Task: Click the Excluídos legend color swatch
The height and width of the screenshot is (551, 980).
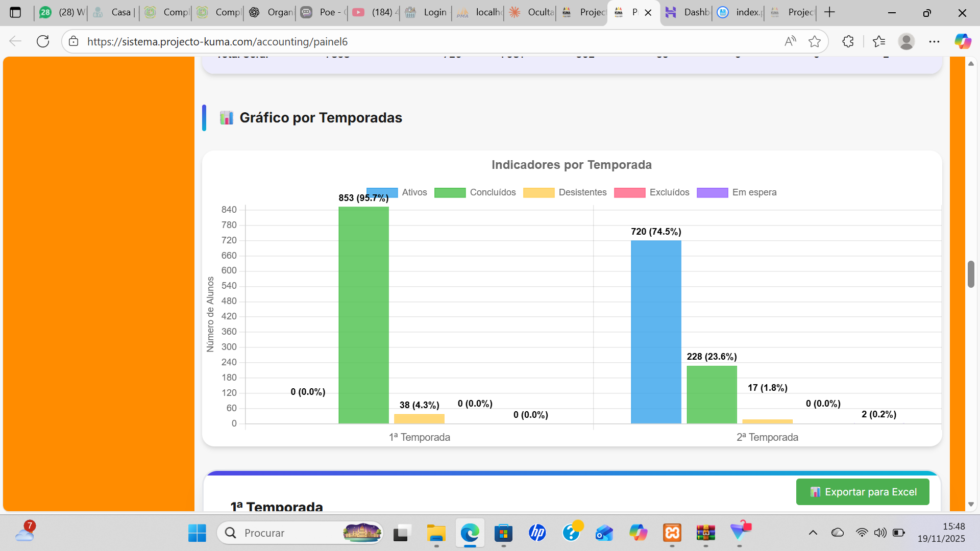Action: [629, 193]
